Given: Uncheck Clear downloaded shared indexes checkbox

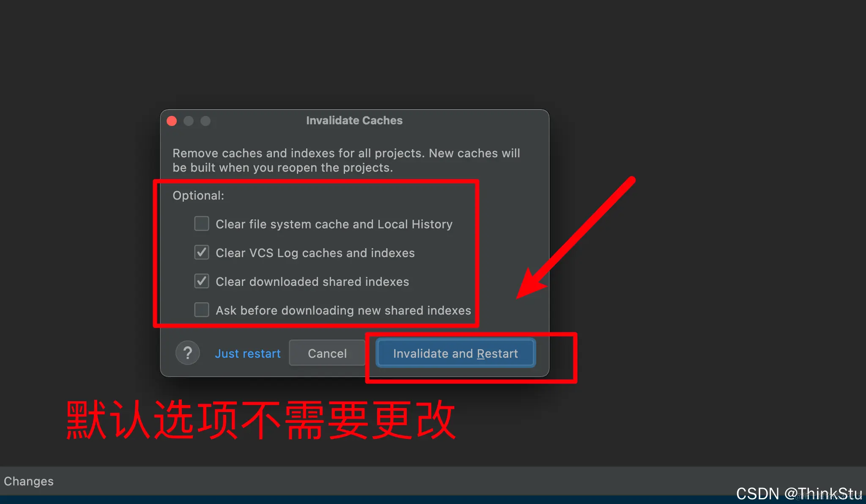Looking at the screenshot, I should pyautogui.click(x=202, y=281).
